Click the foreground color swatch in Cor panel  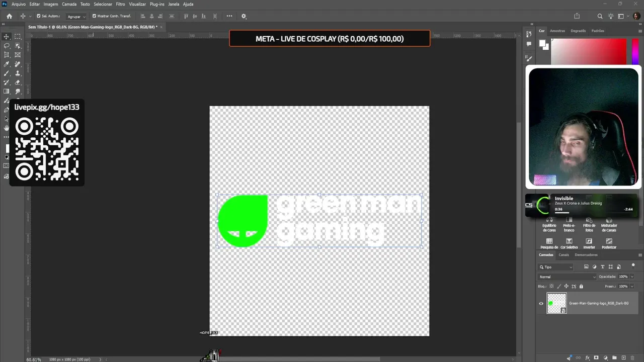point(542,44)
